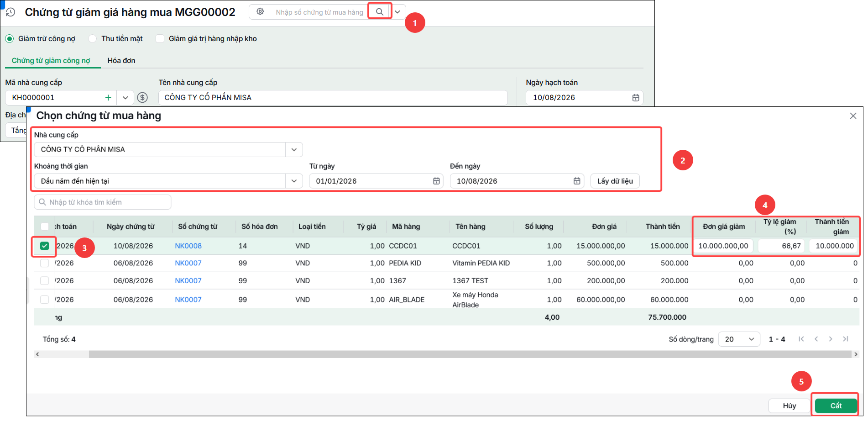
Task: Click the dollar debt icon next to supplier code
Action: [x=142, y=98]
